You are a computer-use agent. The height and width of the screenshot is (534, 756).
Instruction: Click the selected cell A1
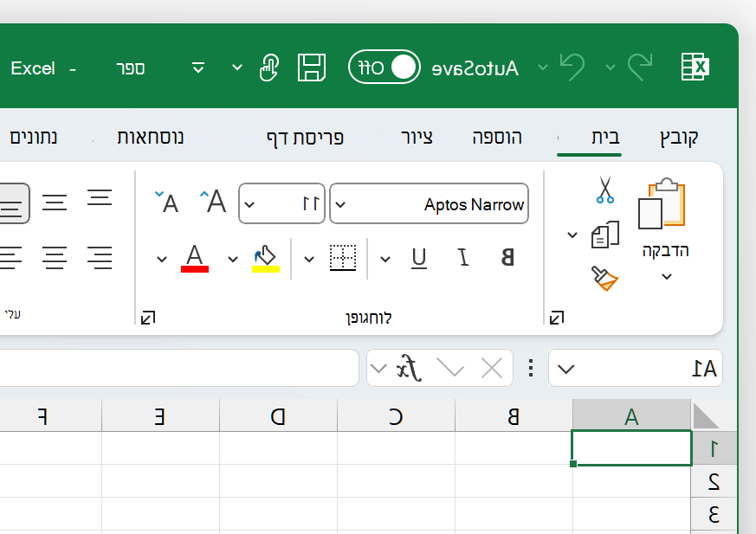[631, 448]
